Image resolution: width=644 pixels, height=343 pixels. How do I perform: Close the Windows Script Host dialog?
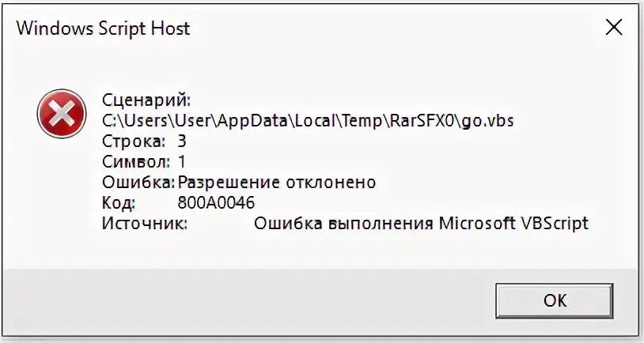613,28
